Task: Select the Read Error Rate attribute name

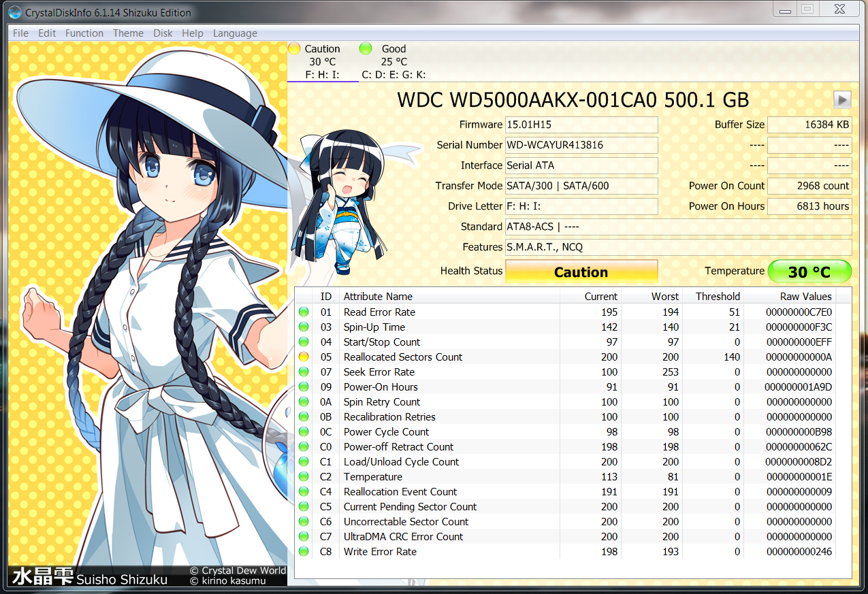Action: [x=379, y=312]
